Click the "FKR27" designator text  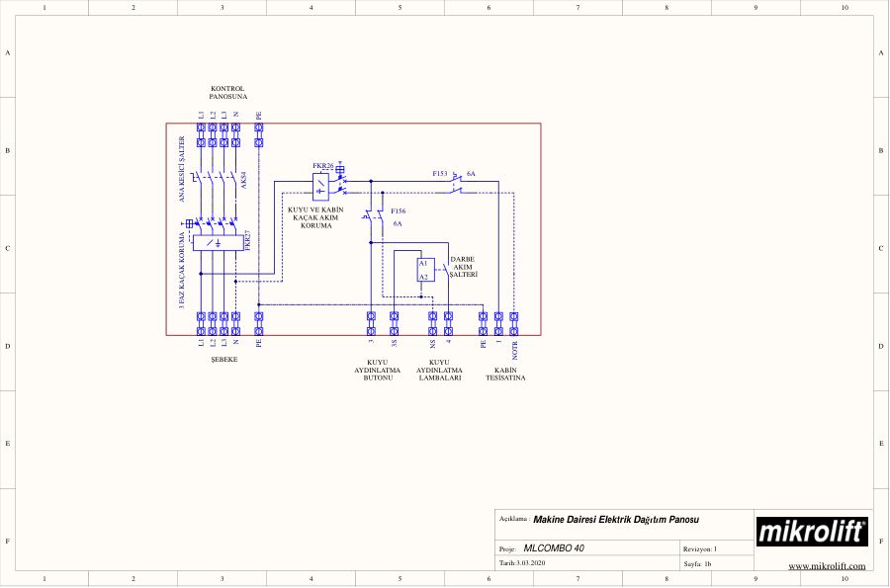(247, 240)
